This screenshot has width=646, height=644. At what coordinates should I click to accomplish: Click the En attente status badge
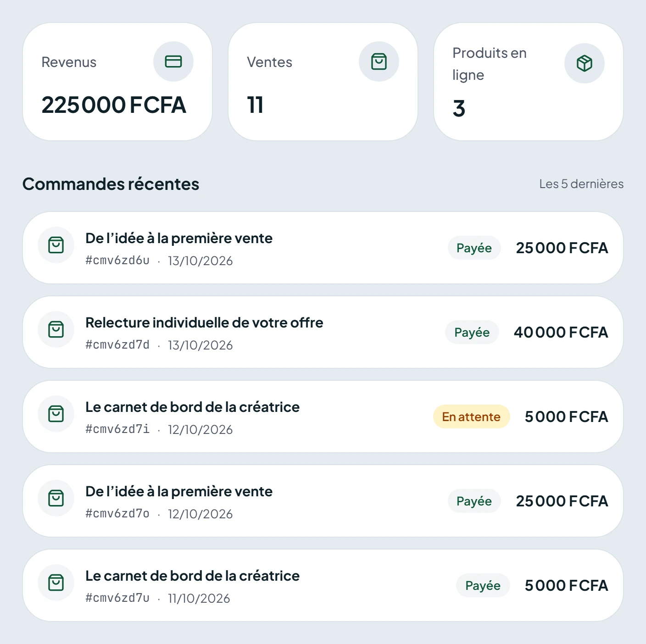(x=471, y=416)
